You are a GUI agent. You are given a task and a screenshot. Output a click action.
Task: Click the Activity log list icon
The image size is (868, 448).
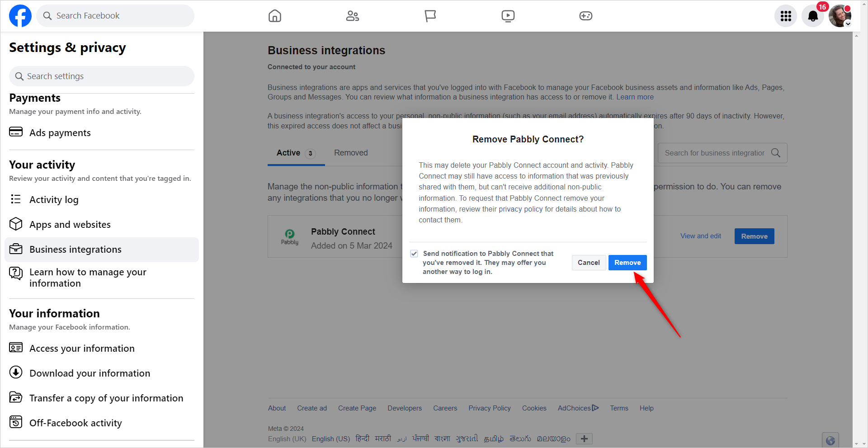click(x=16, y=199)
